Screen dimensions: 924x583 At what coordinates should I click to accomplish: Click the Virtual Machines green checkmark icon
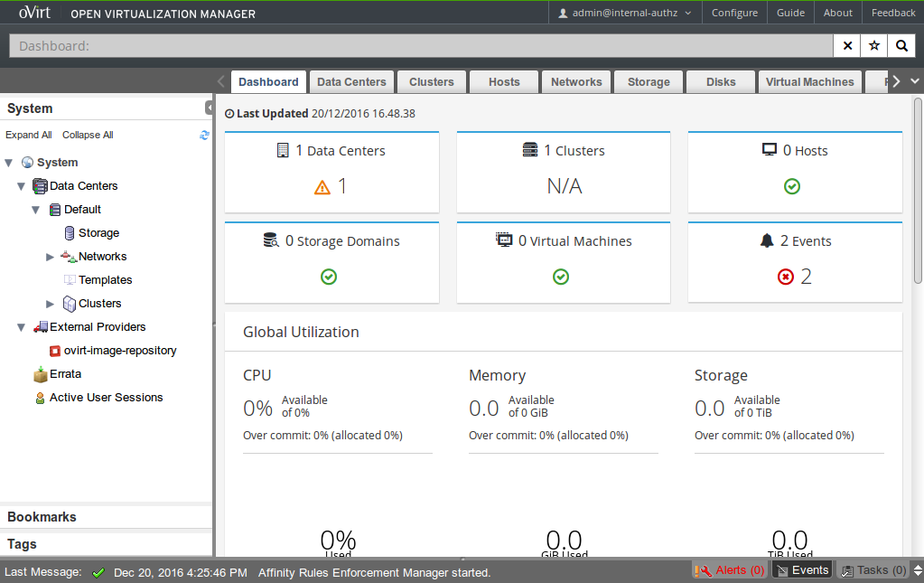pos(561,277)
